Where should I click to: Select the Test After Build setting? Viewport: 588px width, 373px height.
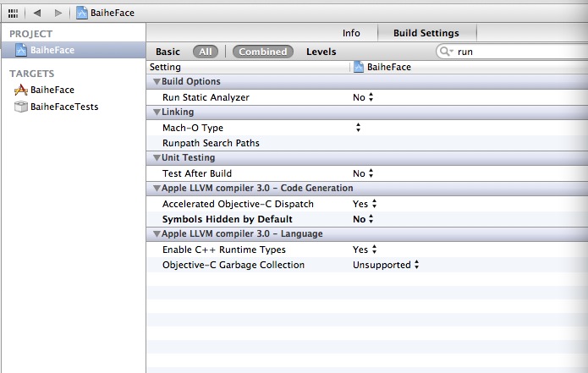[197, 173]
